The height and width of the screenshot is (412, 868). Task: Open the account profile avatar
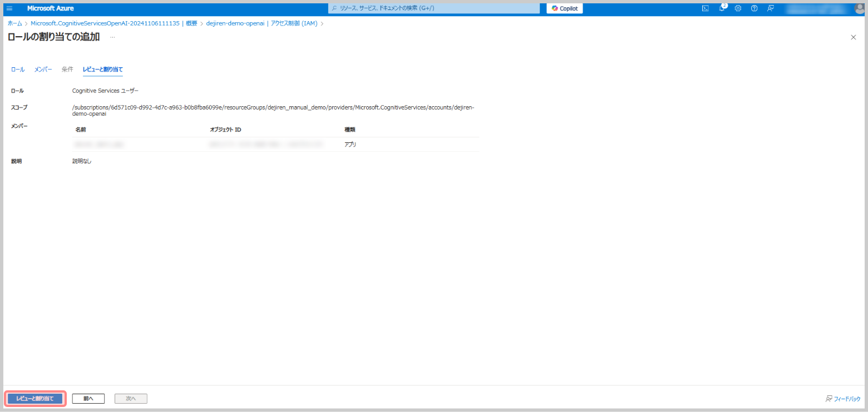click(x=859, y=8)
